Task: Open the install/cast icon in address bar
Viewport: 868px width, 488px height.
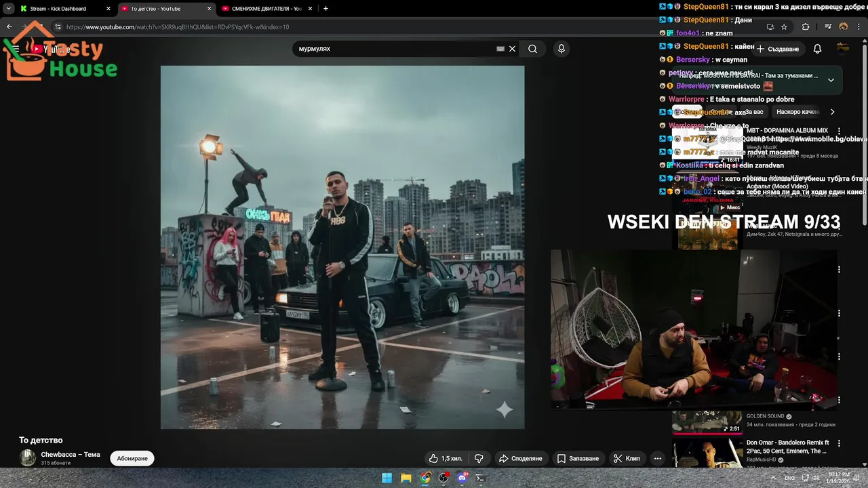Action: tap(770, 27)
